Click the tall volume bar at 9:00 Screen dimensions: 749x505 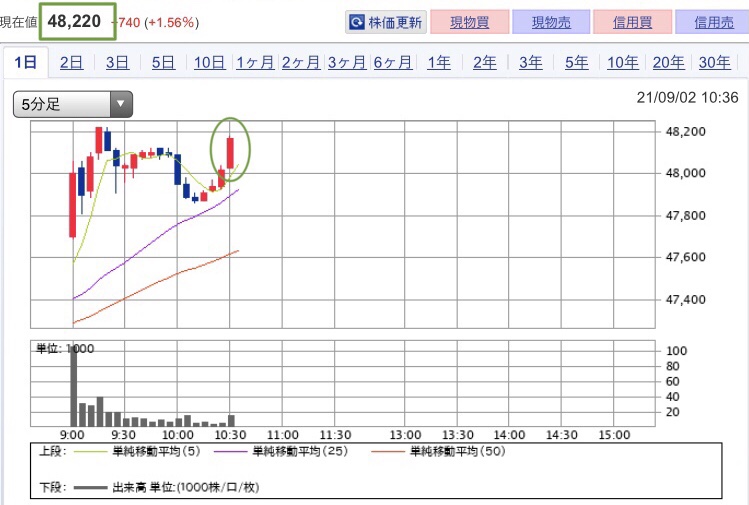pos(74,385)
